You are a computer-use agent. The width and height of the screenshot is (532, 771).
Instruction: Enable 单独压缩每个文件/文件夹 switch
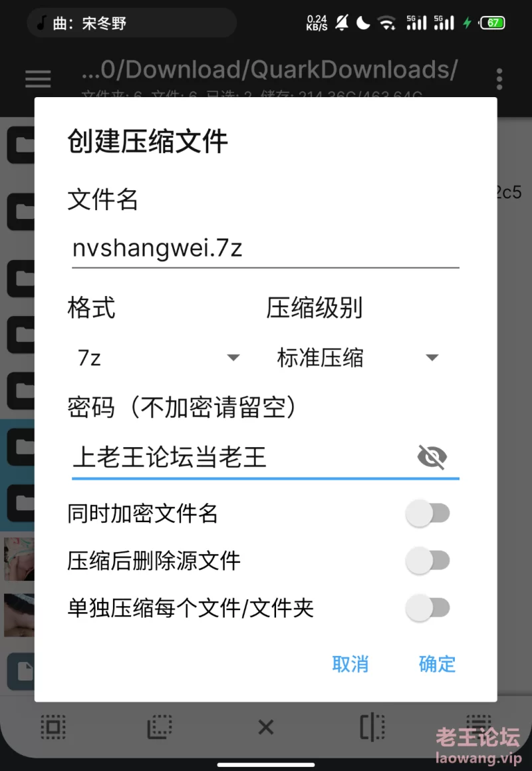[x=428, y=608]
